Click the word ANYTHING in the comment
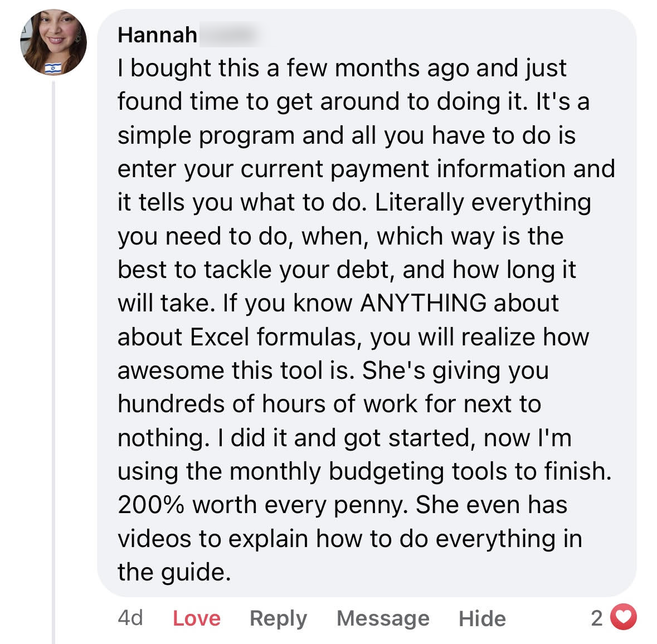The height and width of the screenshot is (644, 657). (x=423, y=303)
